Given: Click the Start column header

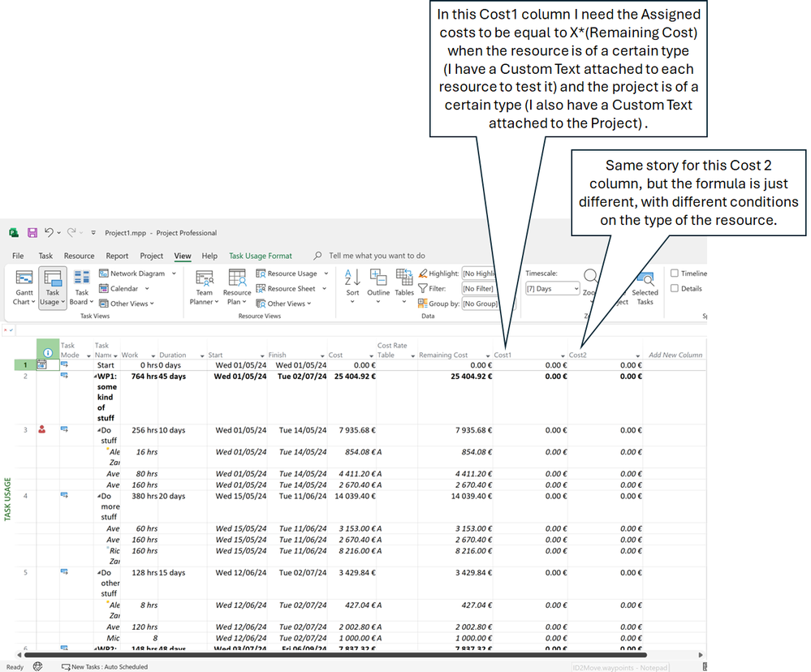Looking at the screenshot, I should tap(237, 350).
